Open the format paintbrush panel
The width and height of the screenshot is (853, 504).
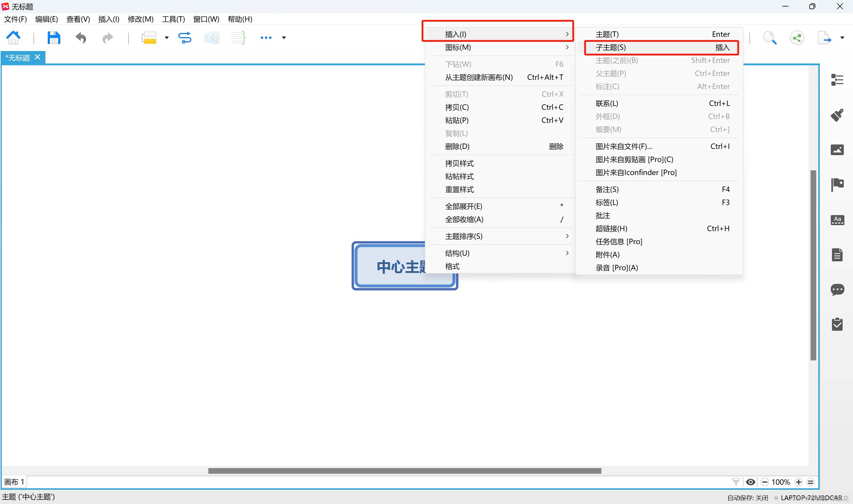click(837, 115)
